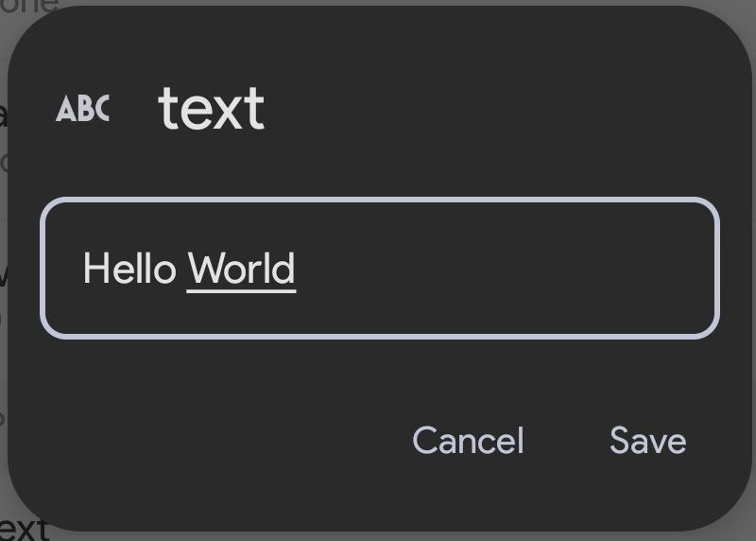Cancel editing the text preference
The image size is (756, 541).
pyautogui.click(x=468, y=441)
